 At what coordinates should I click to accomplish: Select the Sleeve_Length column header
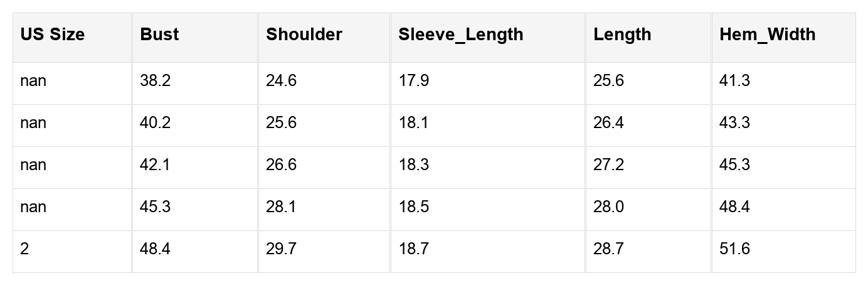click(x=460, y=35)
